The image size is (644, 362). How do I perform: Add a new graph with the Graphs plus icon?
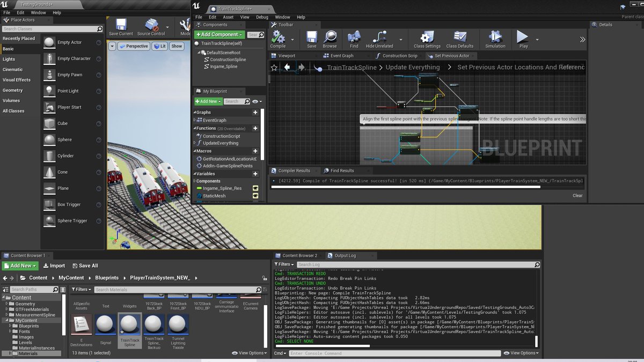pyautogui.click(x=255, y=113)
